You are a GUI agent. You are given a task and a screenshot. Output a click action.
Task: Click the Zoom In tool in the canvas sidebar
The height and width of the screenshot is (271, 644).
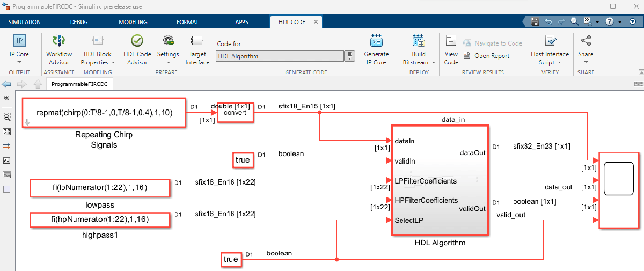[x=7, y=117]
